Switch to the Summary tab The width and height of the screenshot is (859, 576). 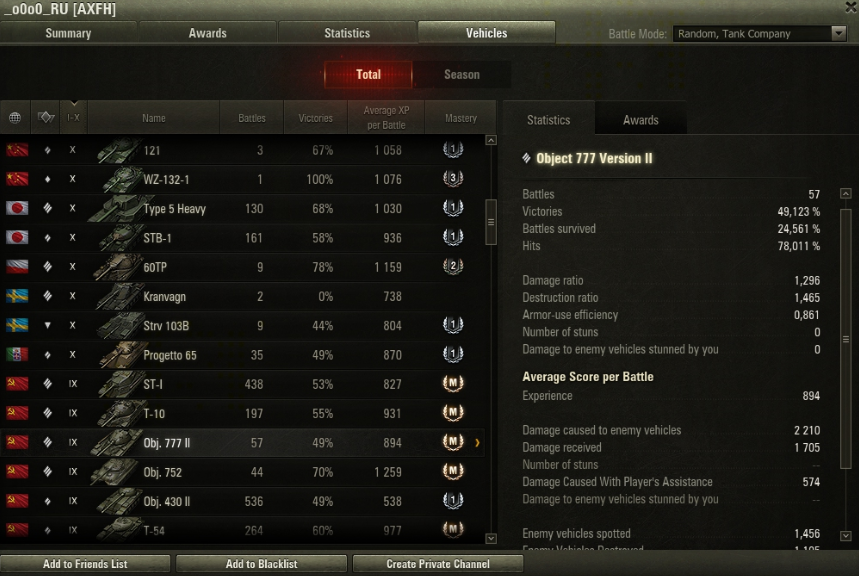[x=68, y=33]
